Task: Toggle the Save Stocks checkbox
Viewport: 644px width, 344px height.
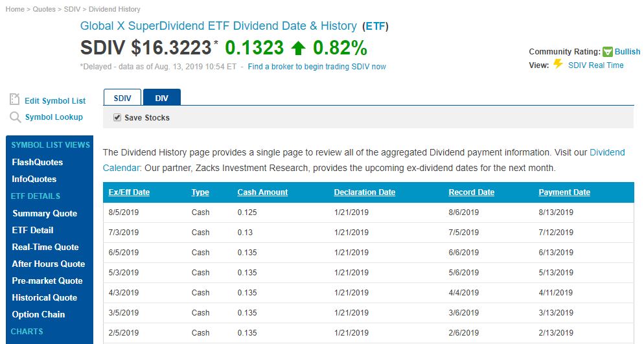Action: [117, 117]
